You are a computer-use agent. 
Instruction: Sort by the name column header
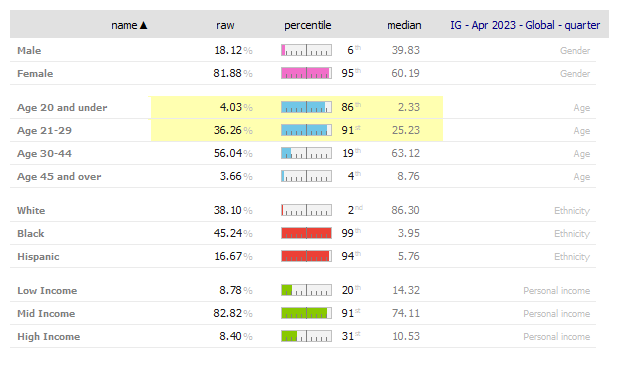click(x=129, y=25)
